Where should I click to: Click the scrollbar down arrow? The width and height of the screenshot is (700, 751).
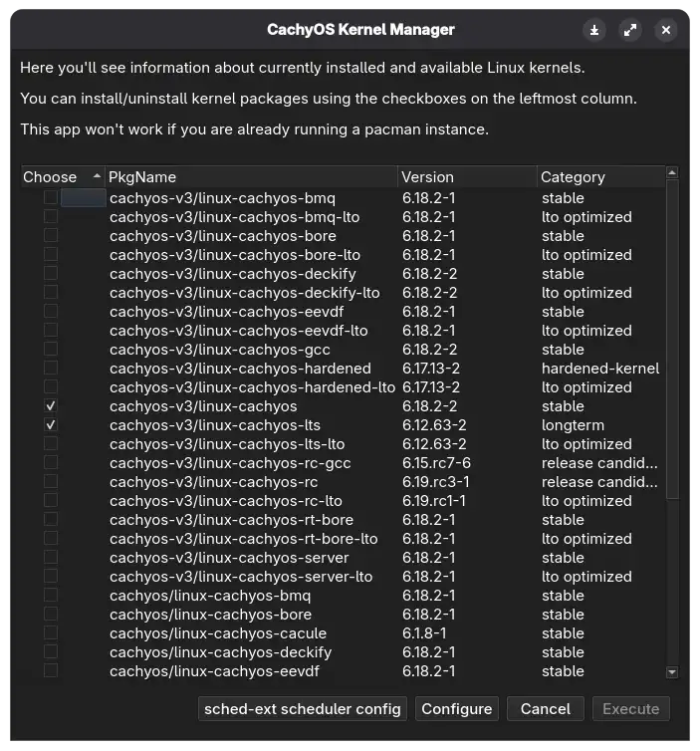(x=672, y=673)
